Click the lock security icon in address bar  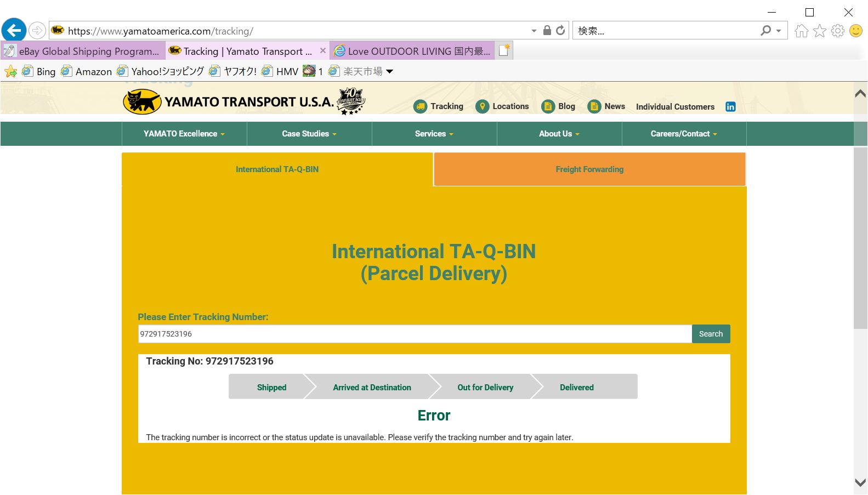click(547, 31)
